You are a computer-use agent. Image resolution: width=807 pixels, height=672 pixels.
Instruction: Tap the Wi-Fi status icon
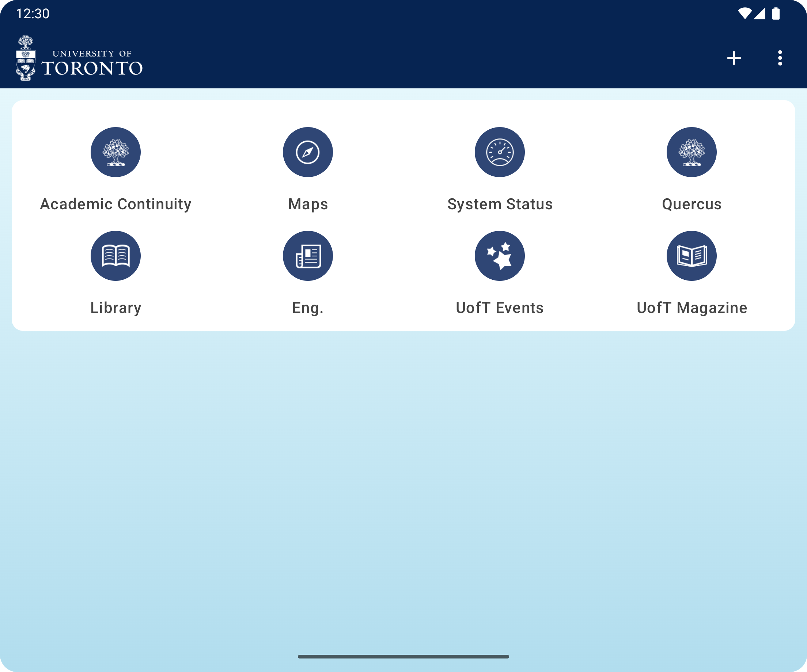tap(745, 14)
